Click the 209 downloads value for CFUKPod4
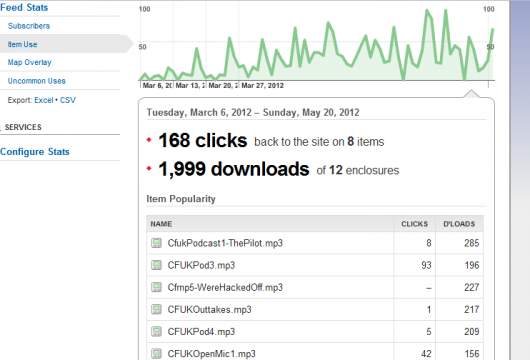Image resolution: width=530 pixels, height=360 pixels. tap(472, 332)
